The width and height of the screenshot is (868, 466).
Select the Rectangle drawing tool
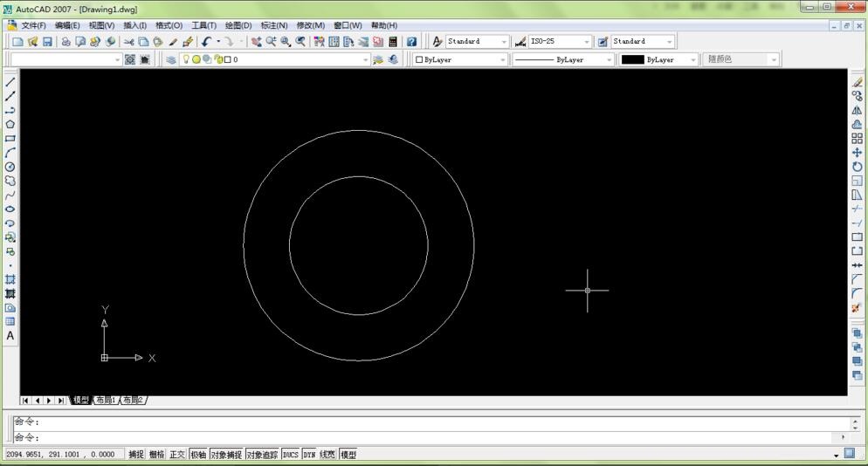pos(10,138)
